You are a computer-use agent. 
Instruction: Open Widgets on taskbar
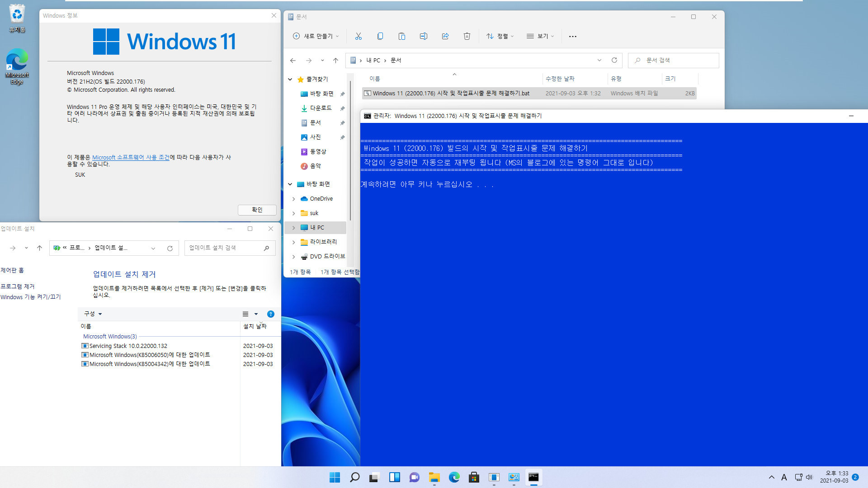pyautogui.click(x=395, y=477)
